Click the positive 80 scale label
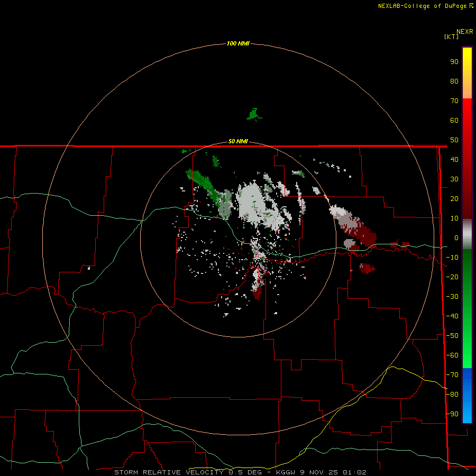 point(454,81)
